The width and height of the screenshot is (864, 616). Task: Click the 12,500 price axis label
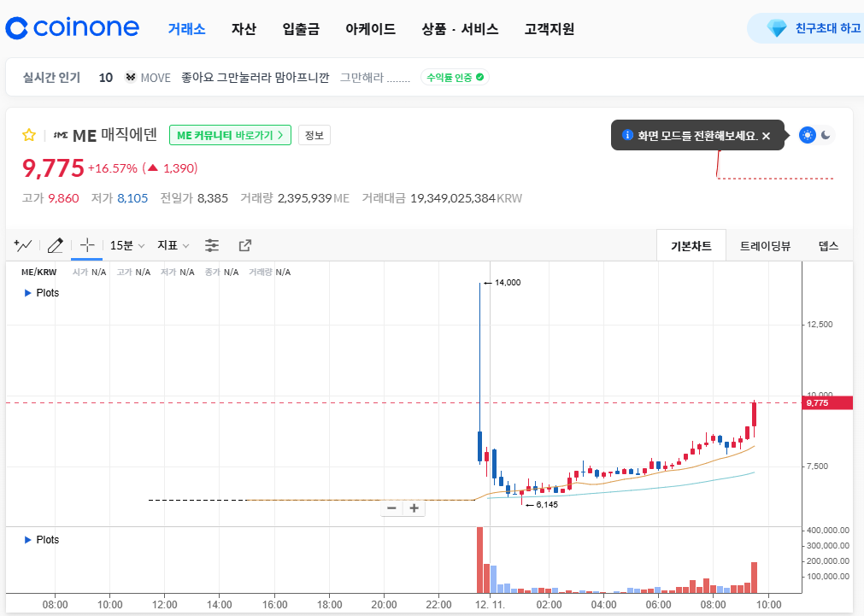[x=820, y=324]
